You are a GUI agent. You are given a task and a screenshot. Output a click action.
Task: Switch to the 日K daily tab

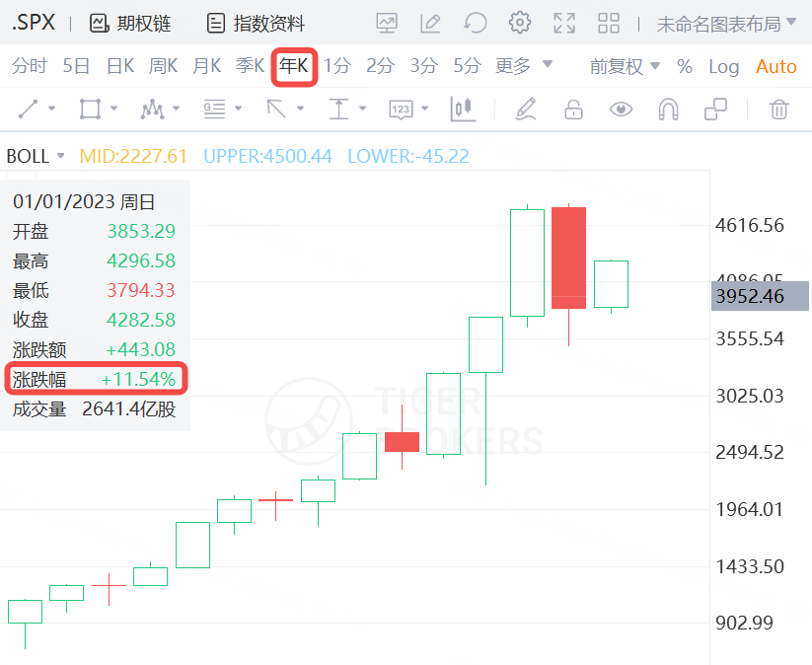(120, 66)
